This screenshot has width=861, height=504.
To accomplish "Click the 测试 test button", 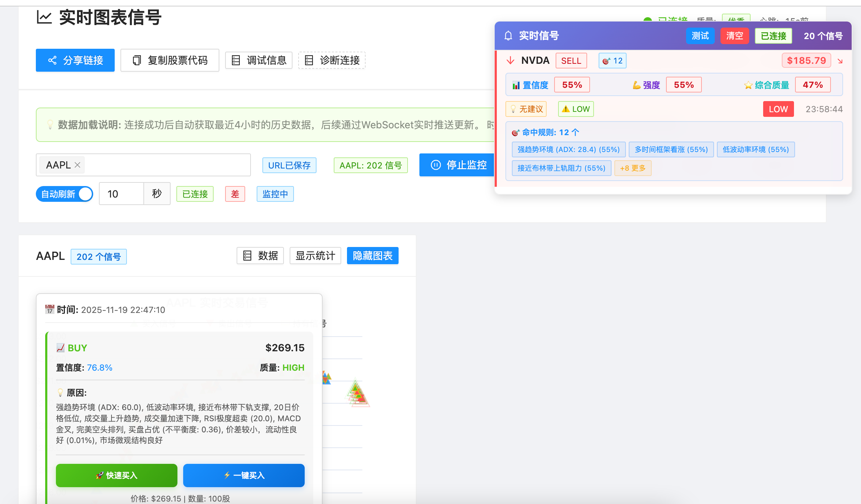I will pyautogui.click(x=700, y=36).
